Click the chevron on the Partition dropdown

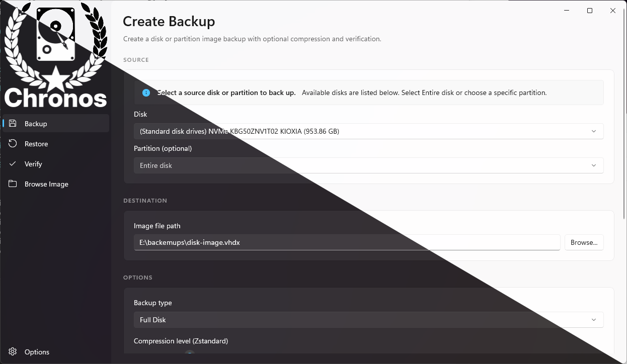coord(595,165)
